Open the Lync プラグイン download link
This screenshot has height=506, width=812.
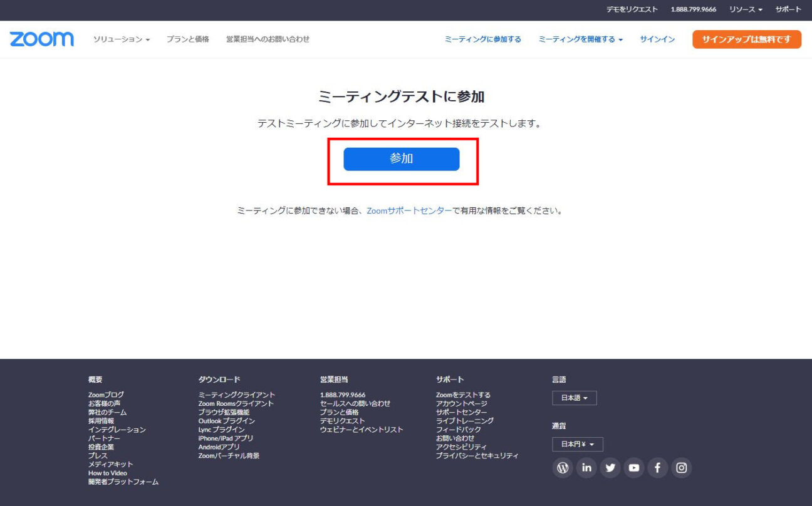tap(222, 430)
